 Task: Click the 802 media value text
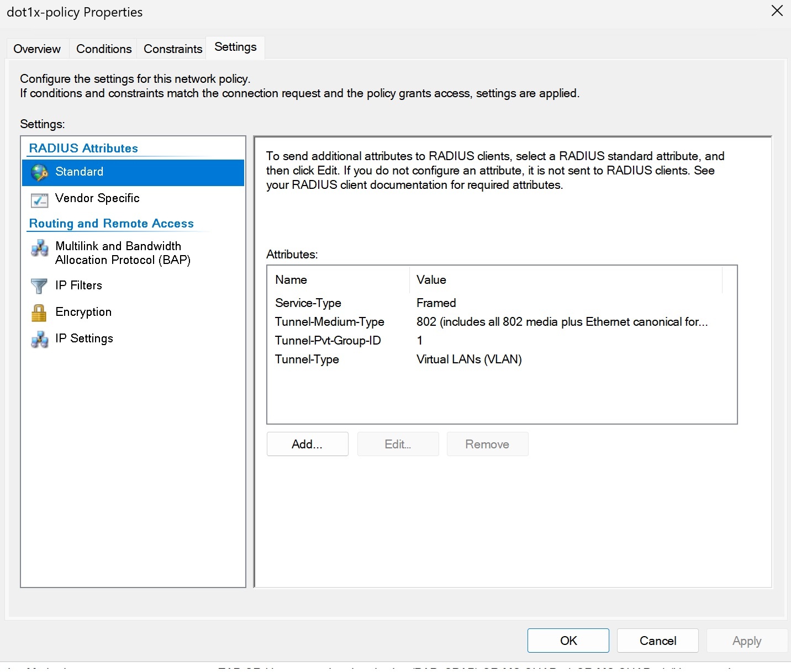pos(562,321)
